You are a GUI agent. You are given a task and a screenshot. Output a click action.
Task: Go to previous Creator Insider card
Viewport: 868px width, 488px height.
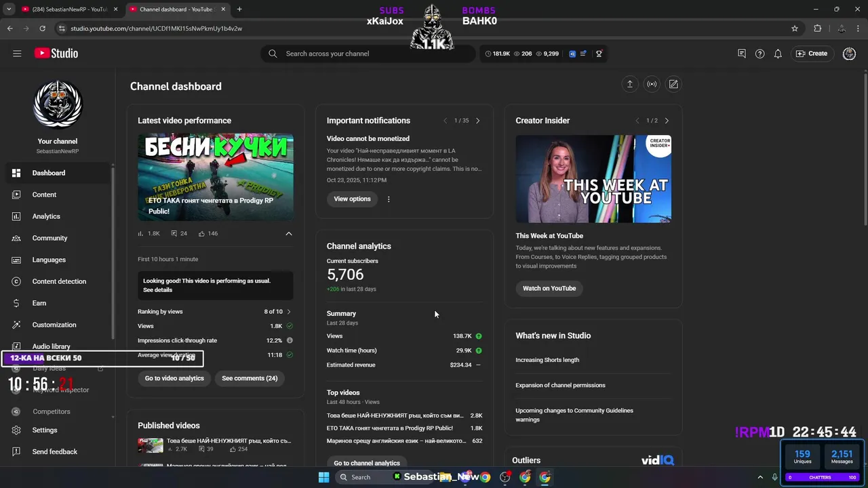tap(637, 121)
